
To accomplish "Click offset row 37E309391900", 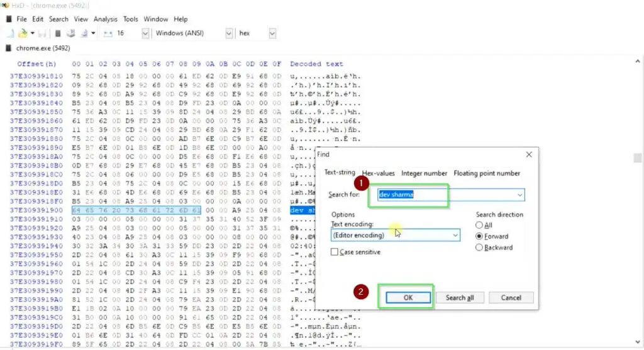I will 36,210.
